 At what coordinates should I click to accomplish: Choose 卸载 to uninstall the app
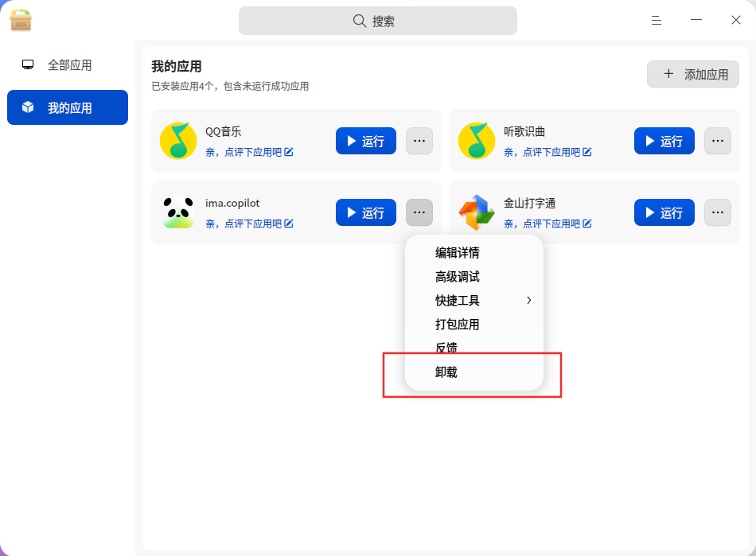[x=474, y=372]
